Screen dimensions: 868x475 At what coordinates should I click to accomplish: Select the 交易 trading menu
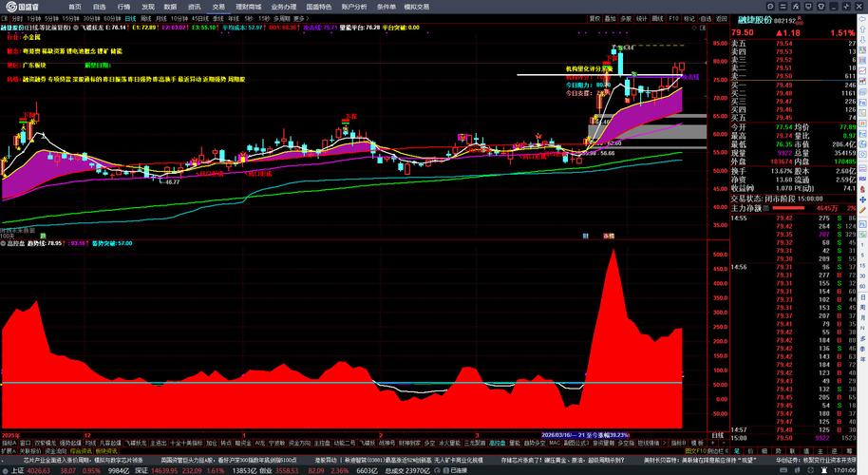[218, 7]
